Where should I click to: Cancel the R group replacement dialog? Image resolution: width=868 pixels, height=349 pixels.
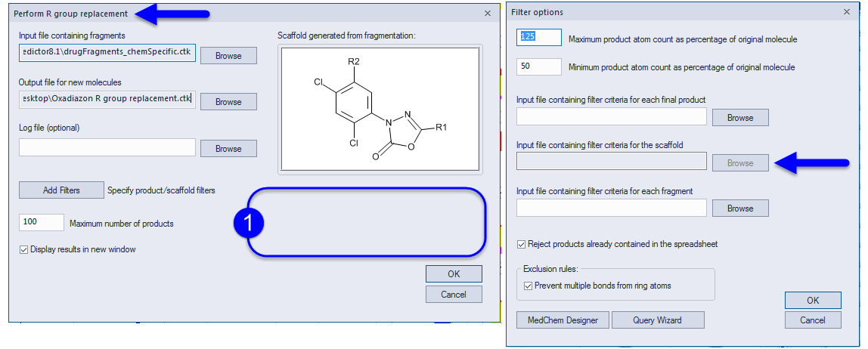454,295
